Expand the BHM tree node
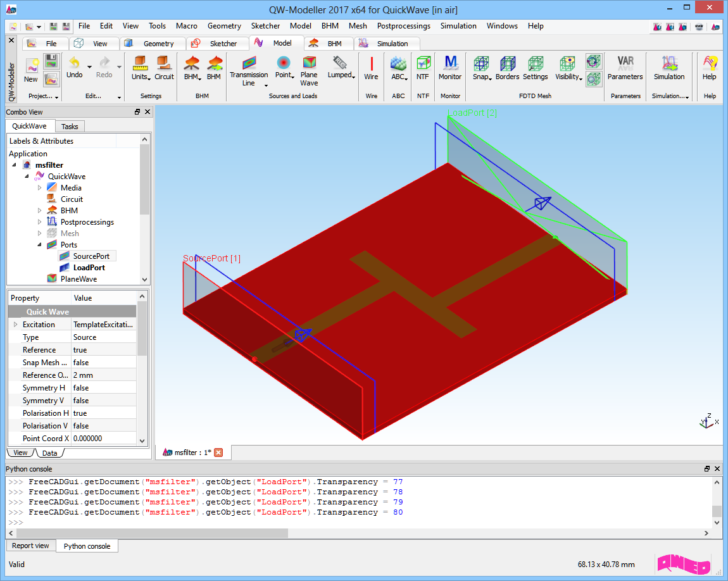This screenshot has height=581, width=728. [x=39, y=211]
